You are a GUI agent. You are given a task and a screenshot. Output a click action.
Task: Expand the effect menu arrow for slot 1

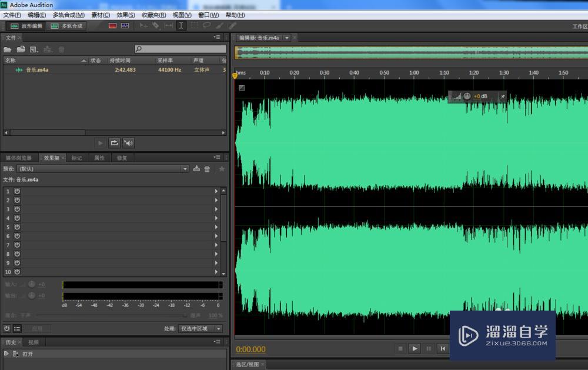(x=216, y=191)
